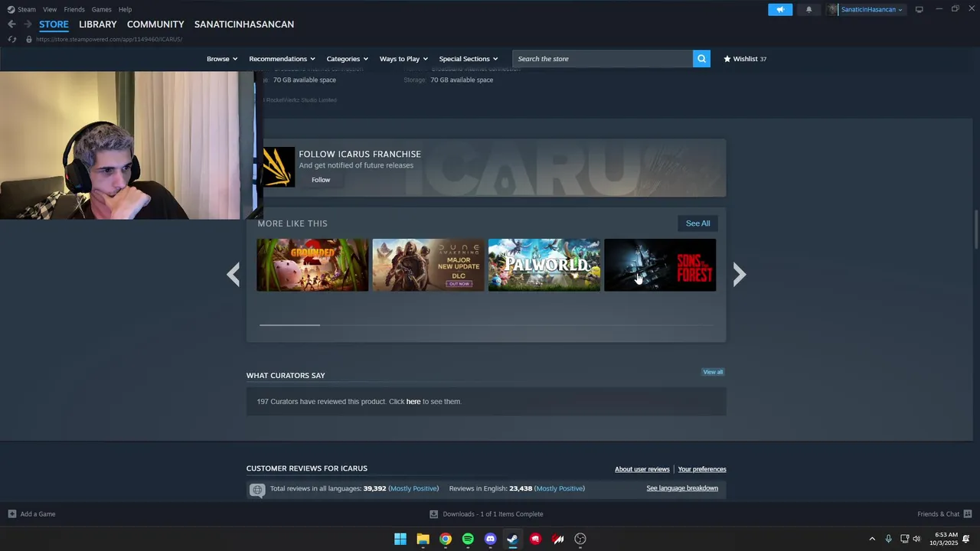Open the announcements megaphone button
Screen dimensions: 980x551
(780, 9)
